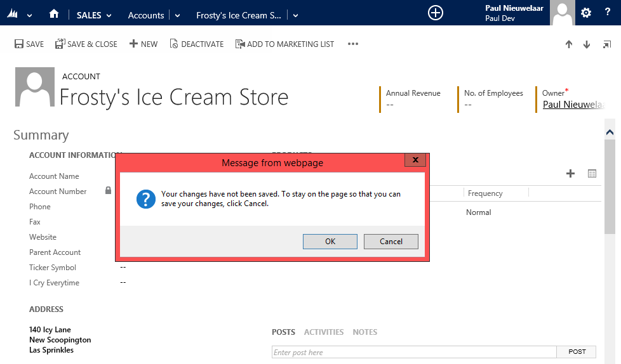Switch to the ACTIVITIES tab
621x364 pixels.
pos(323,332)
